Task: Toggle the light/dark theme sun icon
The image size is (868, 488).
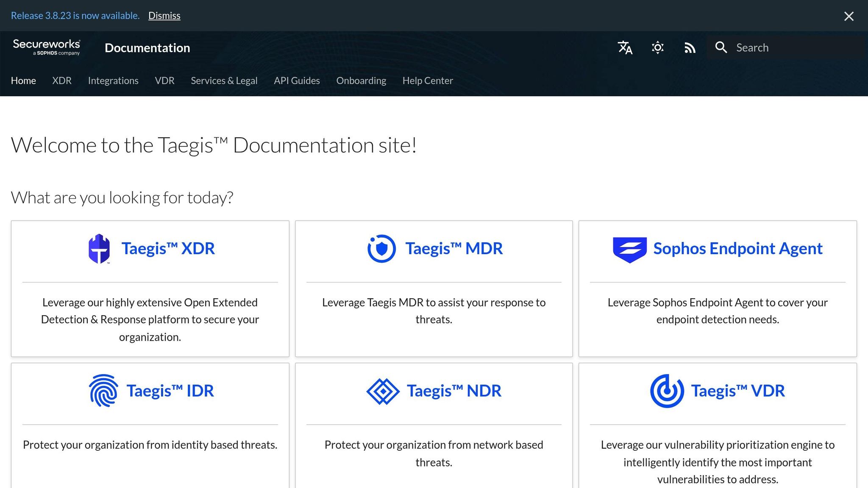Action: (657, 47)
